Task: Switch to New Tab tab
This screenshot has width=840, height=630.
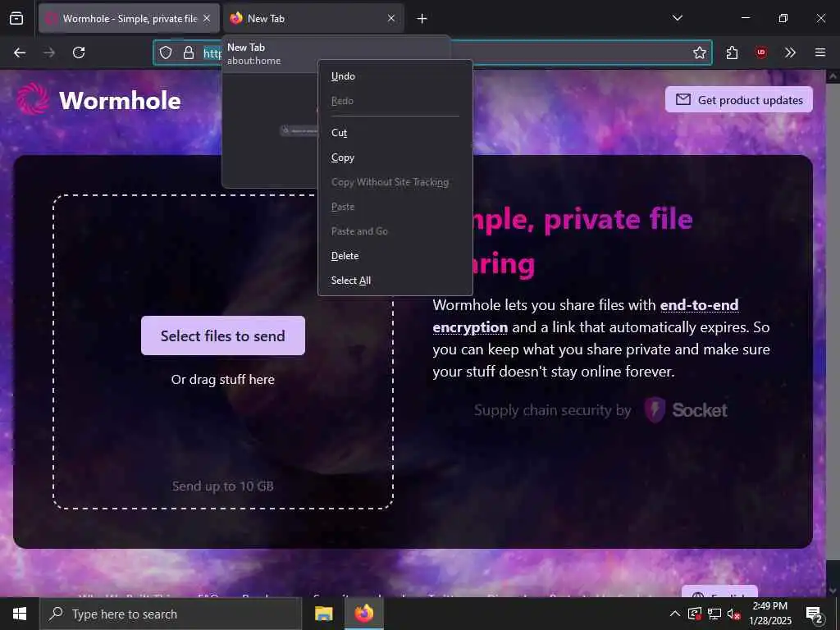Action: click(x=313, y=18)
